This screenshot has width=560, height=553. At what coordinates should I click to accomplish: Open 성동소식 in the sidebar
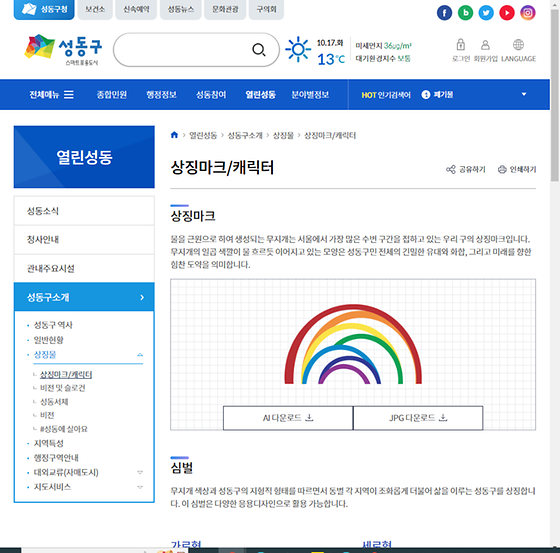[84, 211]
